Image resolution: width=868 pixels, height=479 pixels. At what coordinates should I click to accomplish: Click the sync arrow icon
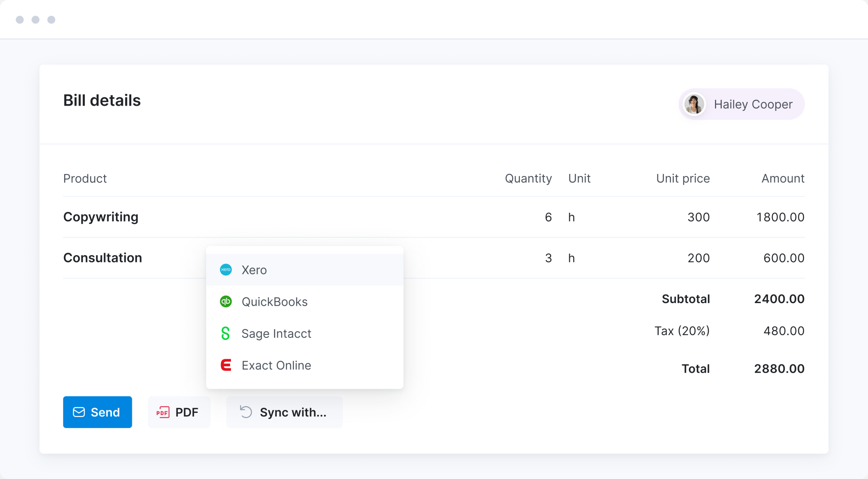point(246,412)
